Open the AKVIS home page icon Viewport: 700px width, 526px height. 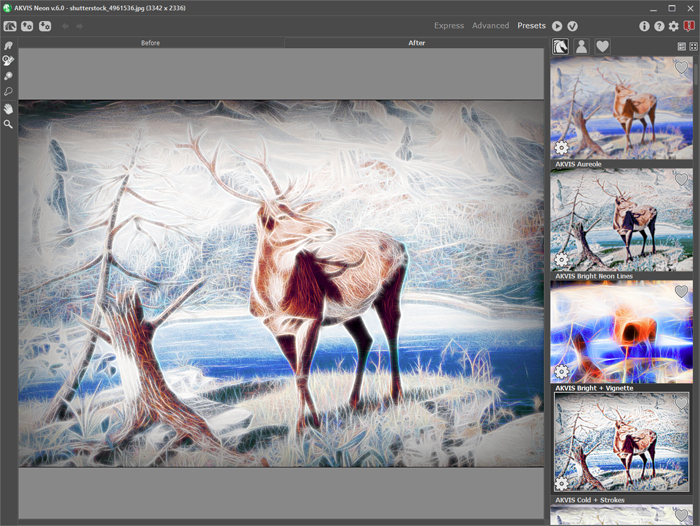coord(9,26)
